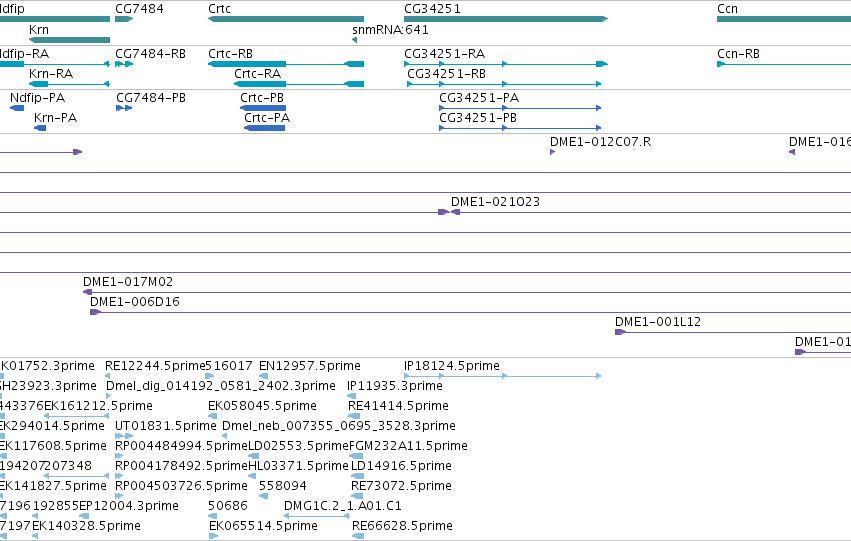Click the IP11935.3prime EST marker
This screenshot has width=851, height=541.
[x=352, y=396]
